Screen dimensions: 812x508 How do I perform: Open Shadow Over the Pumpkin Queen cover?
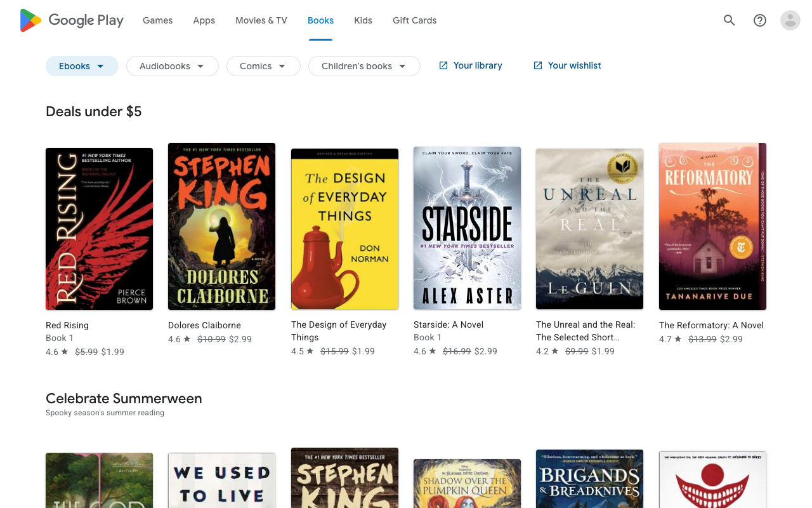(467, 483)
